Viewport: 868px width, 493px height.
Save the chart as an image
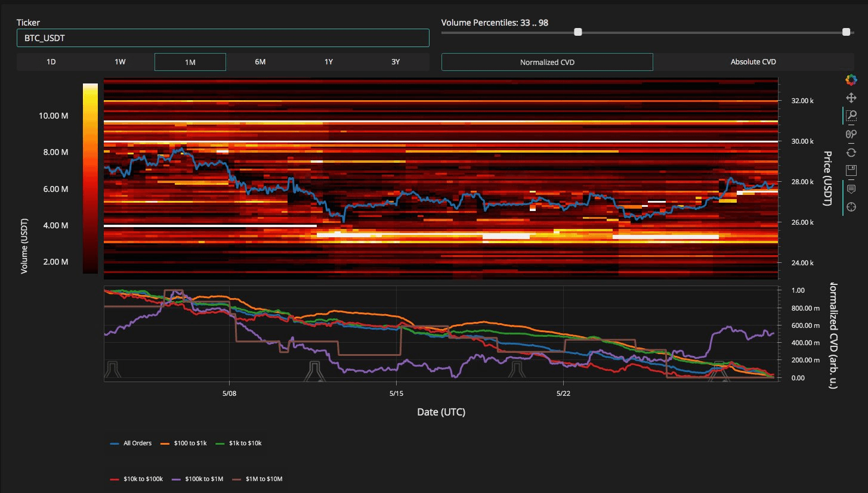click(851, 170)
